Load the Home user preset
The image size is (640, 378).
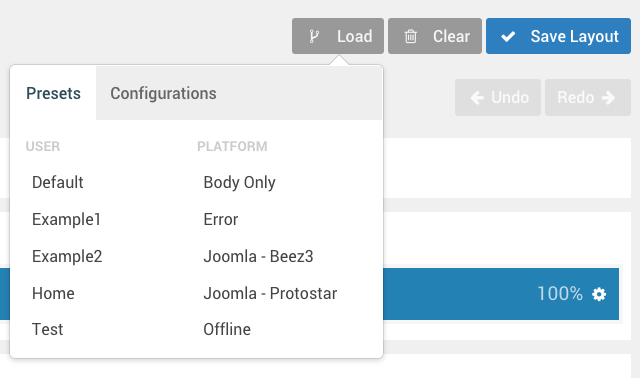[x=53, y=294]
